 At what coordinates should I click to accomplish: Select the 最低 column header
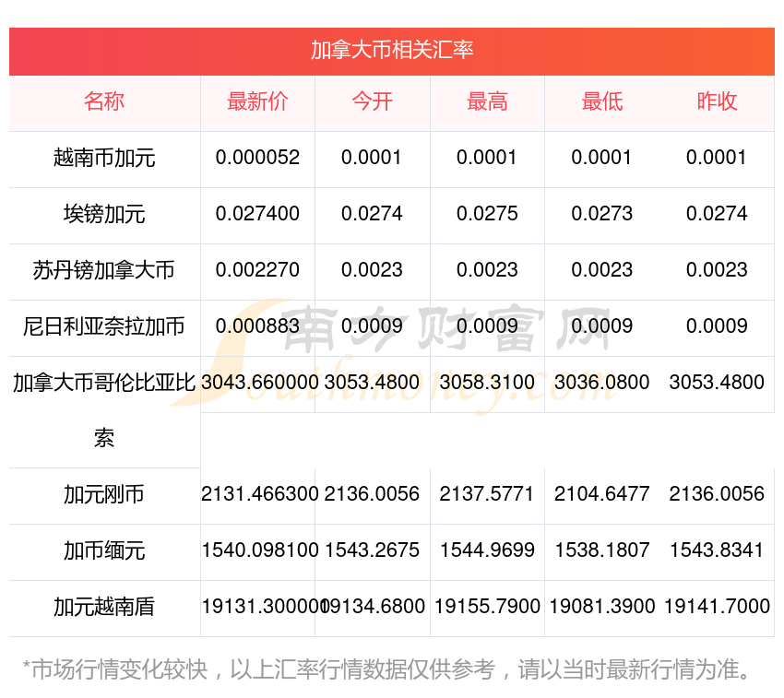click(x=602, y=101)
